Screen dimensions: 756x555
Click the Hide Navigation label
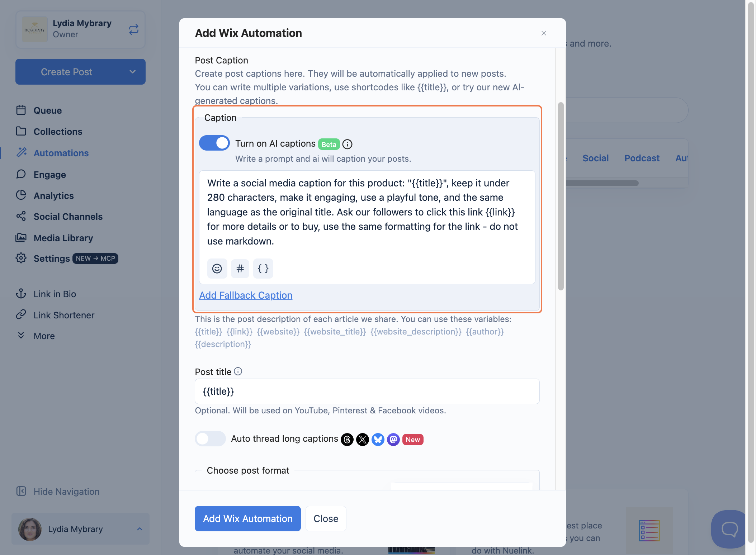click(67, 491)
